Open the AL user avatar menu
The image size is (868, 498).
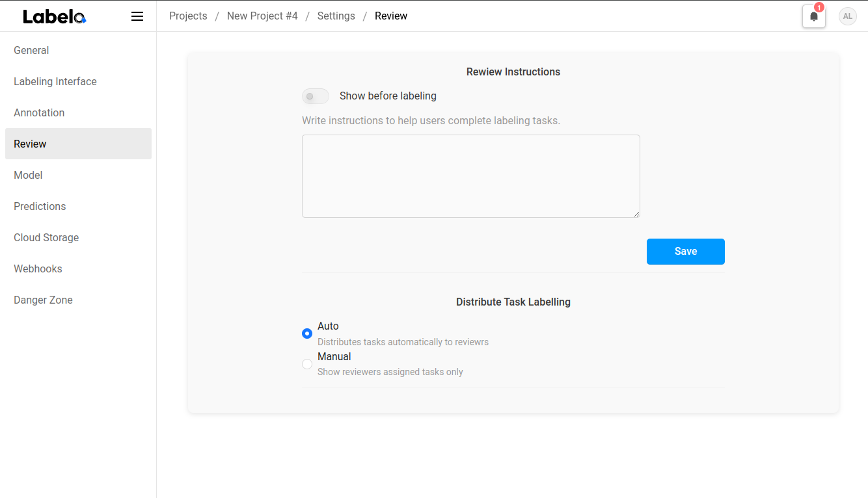pos(848,16)
